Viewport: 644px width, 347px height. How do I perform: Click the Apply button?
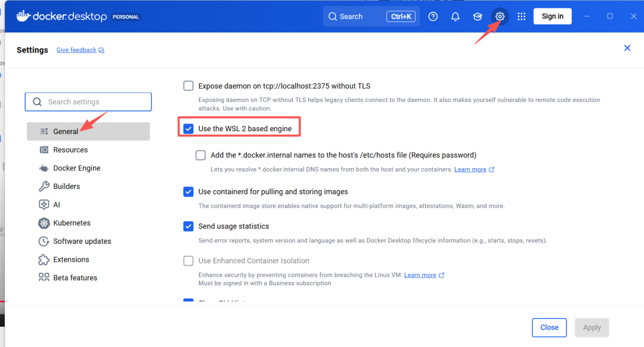[x=592, y=327]
